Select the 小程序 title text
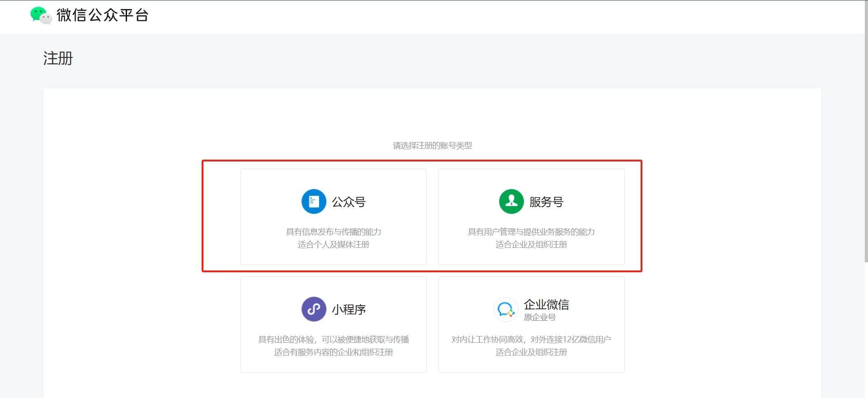This screenshot has width=868, height=398. point(349,309)
